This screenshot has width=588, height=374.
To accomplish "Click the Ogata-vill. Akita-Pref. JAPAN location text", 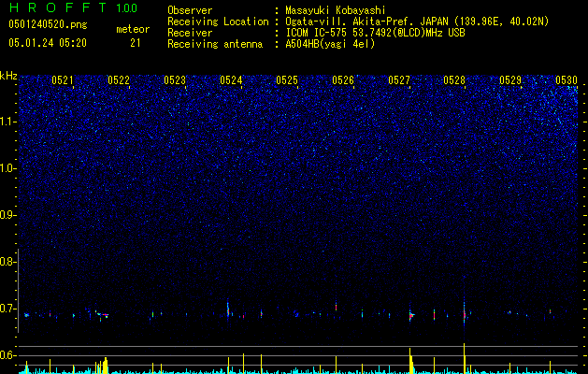I will [x=417, y=22].
